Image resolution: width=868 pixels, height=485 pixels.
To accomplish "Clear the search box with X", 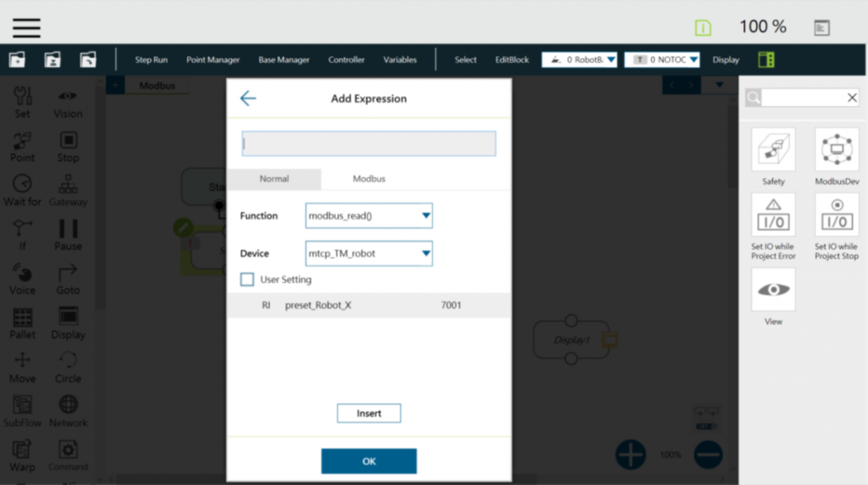I will coord(852,98).
